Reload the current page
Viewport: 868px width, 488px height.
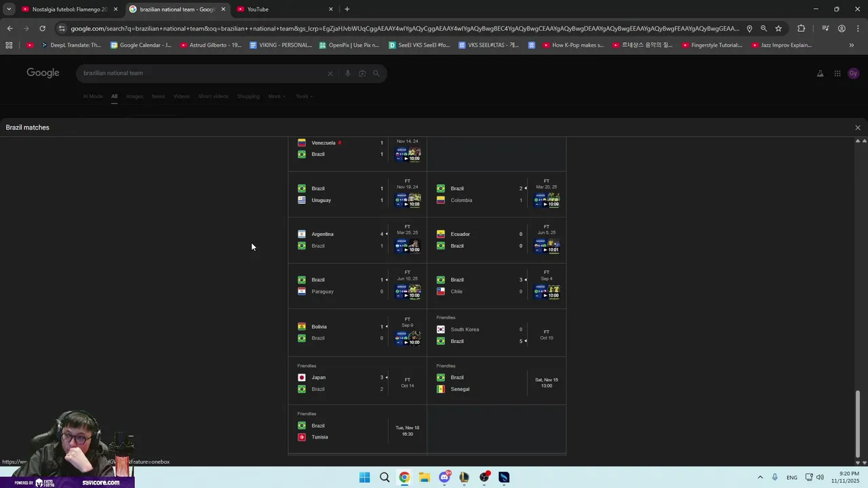click(x=42, y=28)
